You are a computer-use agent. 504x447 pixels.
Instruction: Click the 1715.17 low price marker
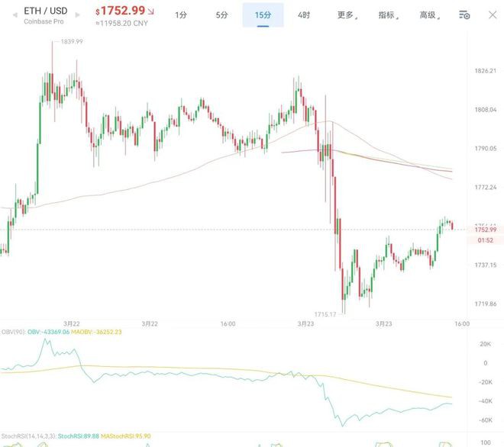point(325,314)
